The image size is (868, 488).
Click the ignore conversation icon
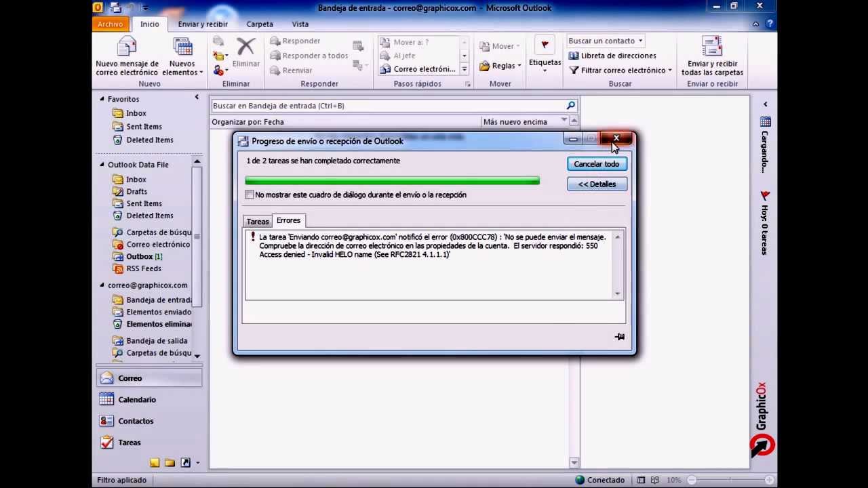[218, 41]
